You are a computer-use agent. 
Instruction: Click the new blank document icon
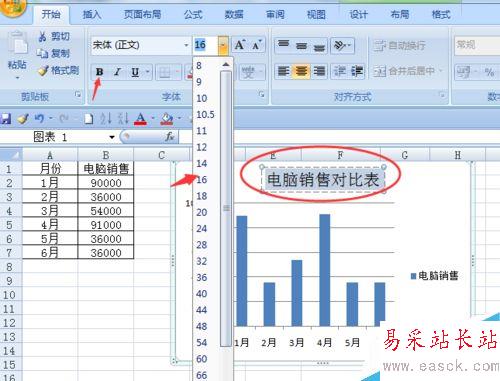click(89, 119)
